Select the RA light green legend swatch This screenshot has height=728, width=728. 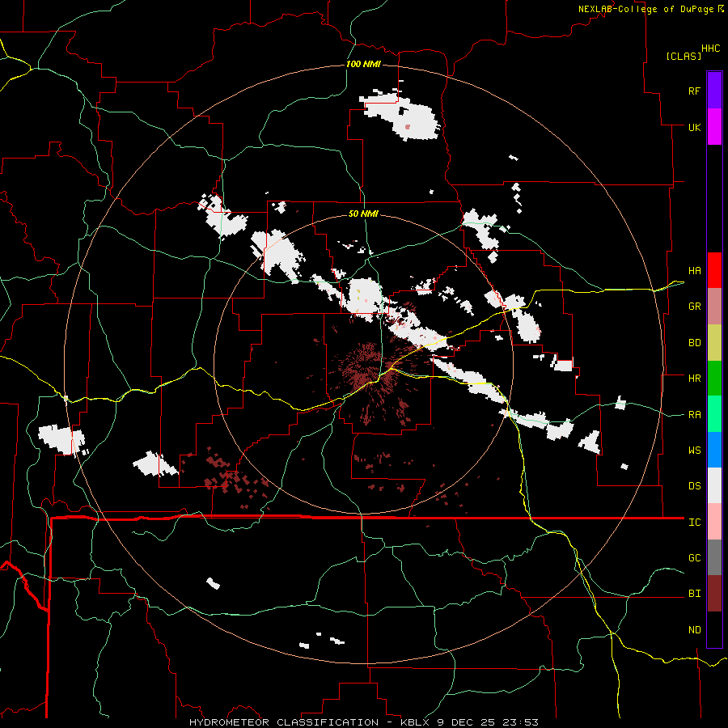tap(714, 414)
